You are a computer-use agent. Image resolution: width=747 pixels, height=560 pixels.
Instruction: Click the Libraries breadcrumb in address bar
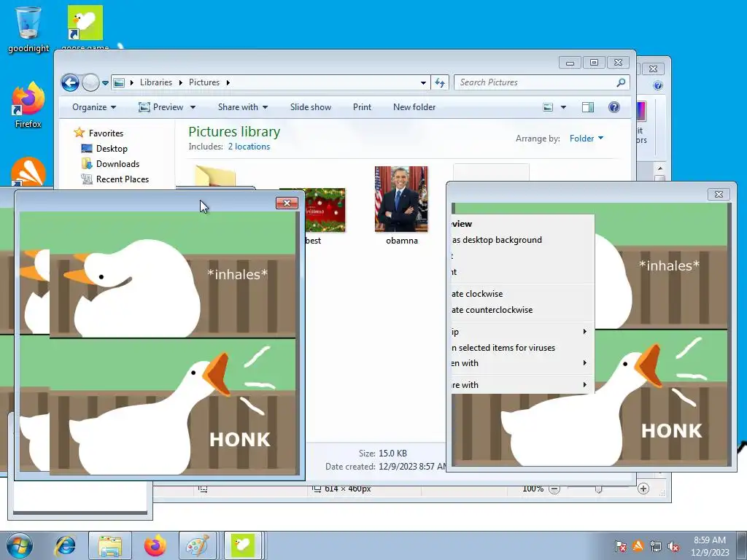pos(156,82)
